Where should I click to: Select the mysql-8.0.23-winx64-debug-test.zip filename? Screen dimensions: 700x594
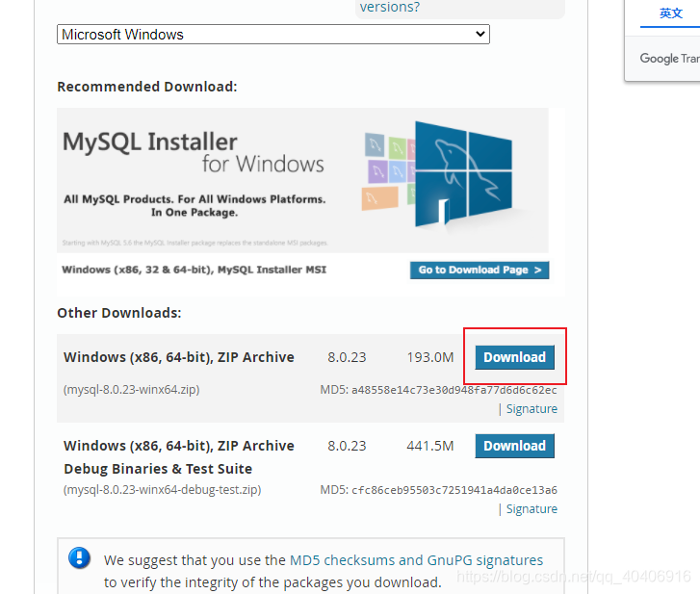point(162,490)
